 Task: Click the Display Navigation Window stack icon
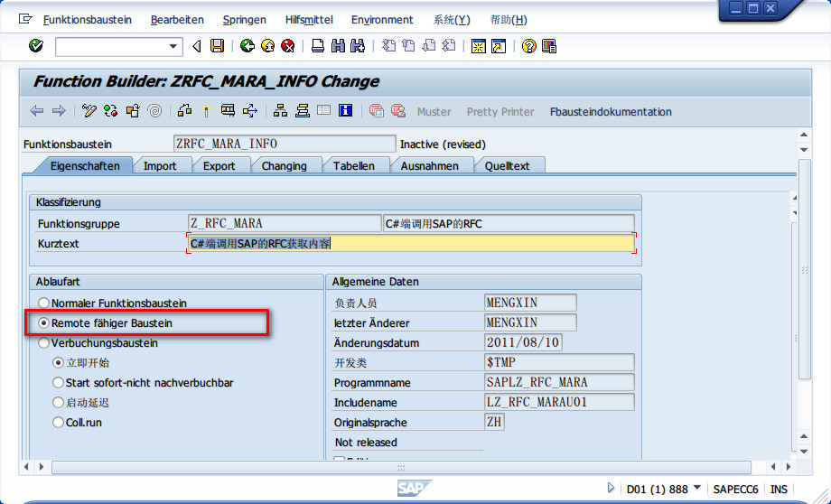click(x=302, y=111)
